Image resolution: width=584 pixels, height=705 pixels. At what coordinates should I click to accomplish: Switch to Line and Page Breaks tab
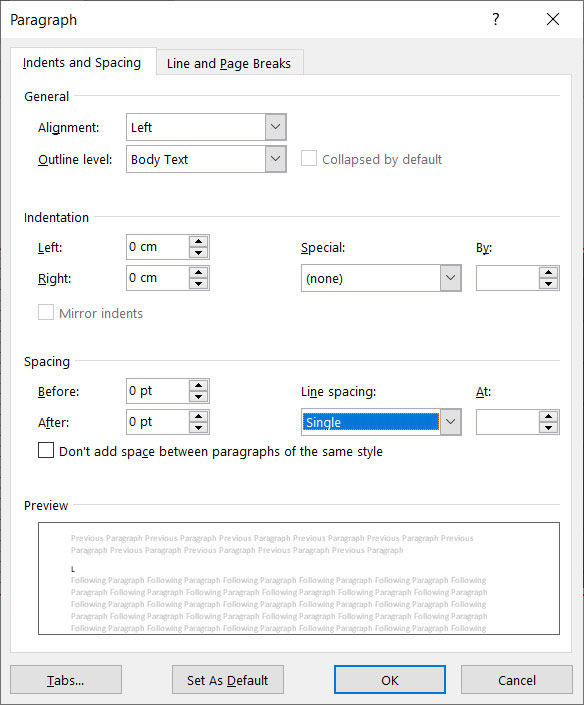tap(229, 63)
